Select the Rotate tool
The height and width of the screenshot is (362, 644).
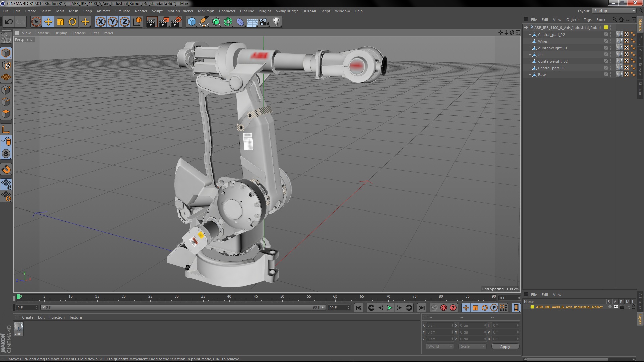[x=72, y=22]
